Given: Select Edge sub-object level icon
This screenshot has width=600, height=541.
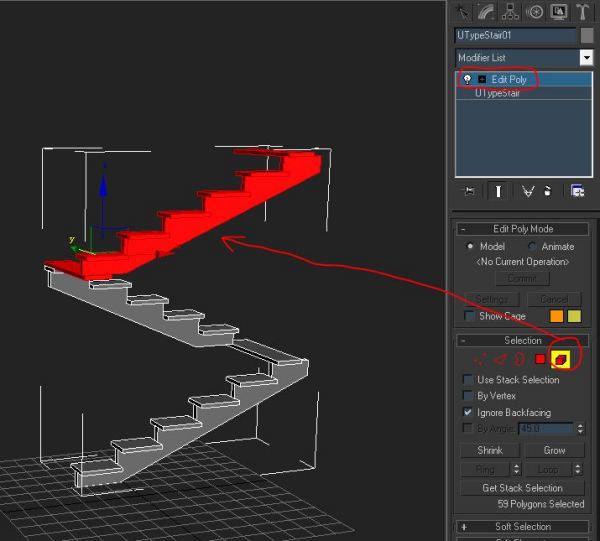Looking at the screenshot, I should (500, 359).
